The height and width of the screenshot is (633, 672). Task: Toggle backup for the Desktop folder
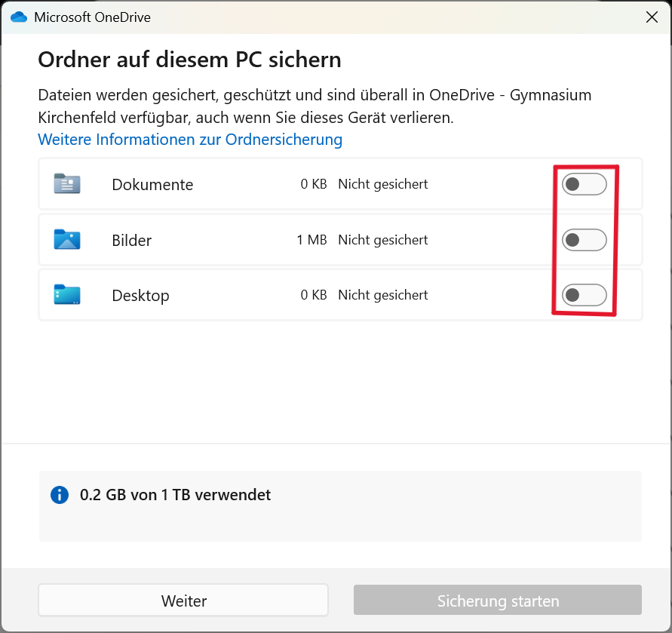(x=584, y=295)
